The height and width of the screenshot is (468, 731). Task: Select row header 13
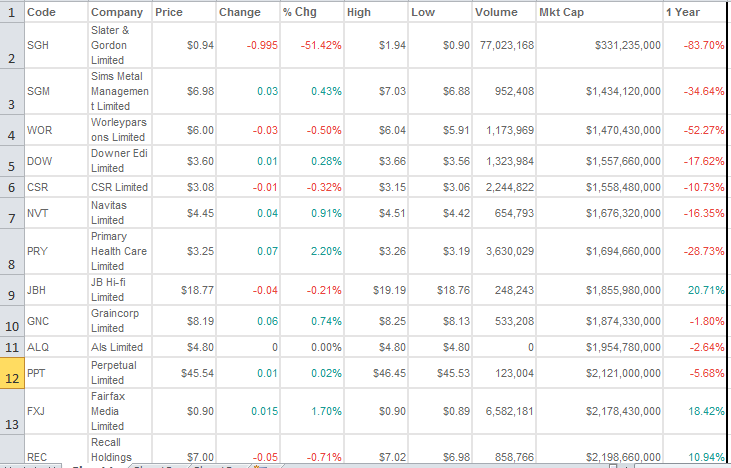(x=12, y=411)
